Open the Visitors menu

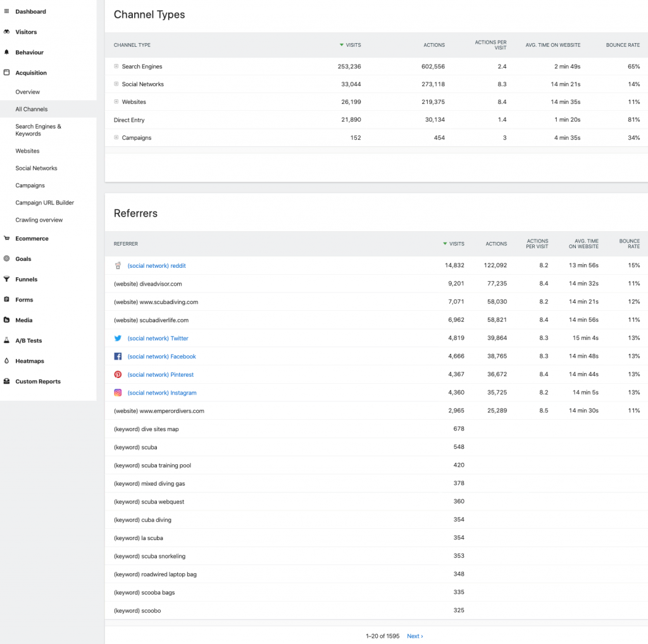point(26,32)
